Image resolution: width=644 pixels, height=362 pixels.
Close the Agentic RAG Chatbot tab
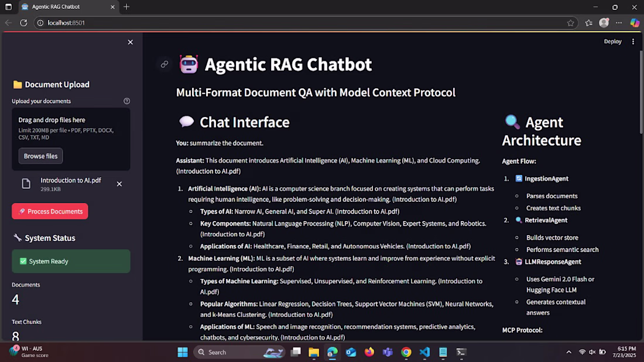(x=112, y=7)
